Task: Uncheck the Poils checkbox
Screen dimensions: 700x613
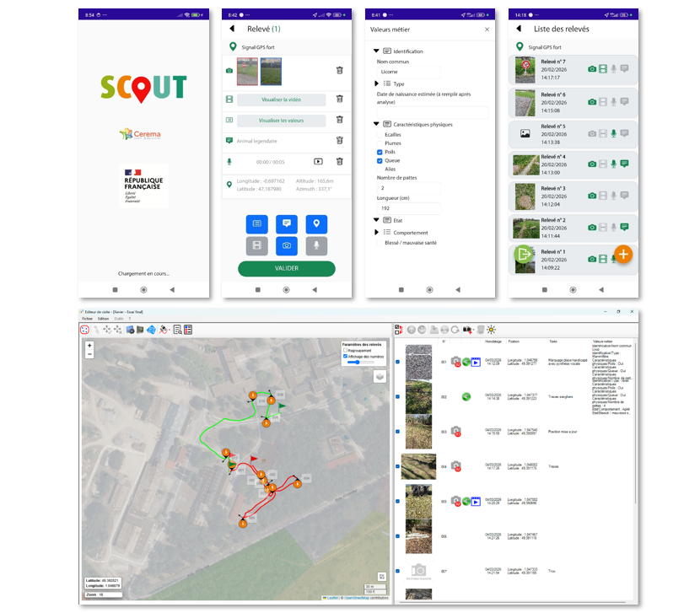Action: coord(380,152)
